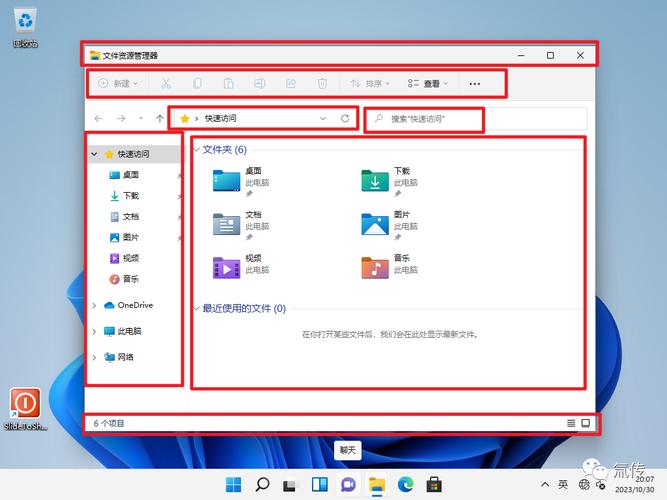667x500 pixels.
Task: Click the Cut scissors icon
Action: click(x=166, y=83)
